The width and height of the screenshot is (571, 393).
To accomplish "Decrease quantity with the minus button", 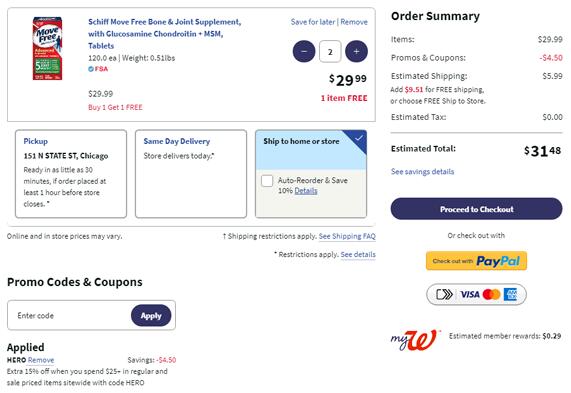I will click(304, 51).
